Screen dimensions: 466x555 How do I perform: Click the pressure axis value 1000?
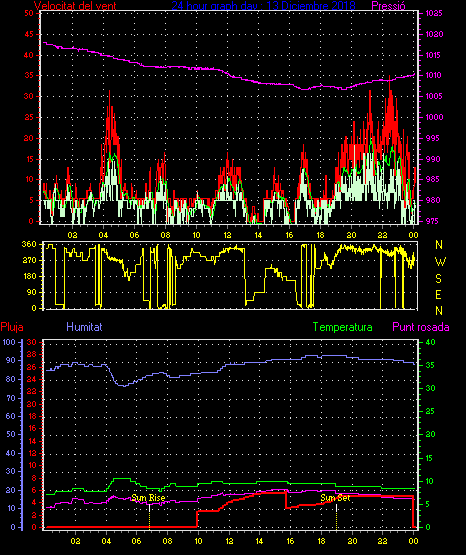(434, 117)
